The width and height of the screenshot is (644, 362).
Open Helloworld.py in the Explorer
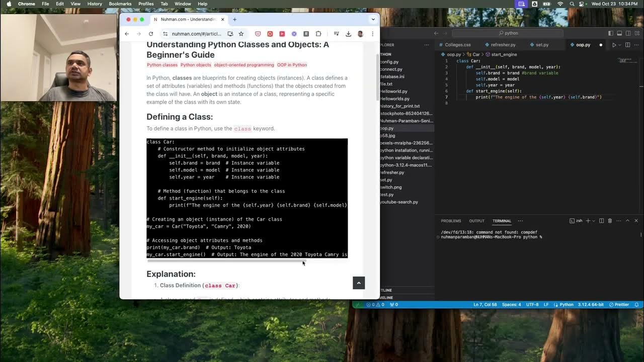(x=393, y=92)
